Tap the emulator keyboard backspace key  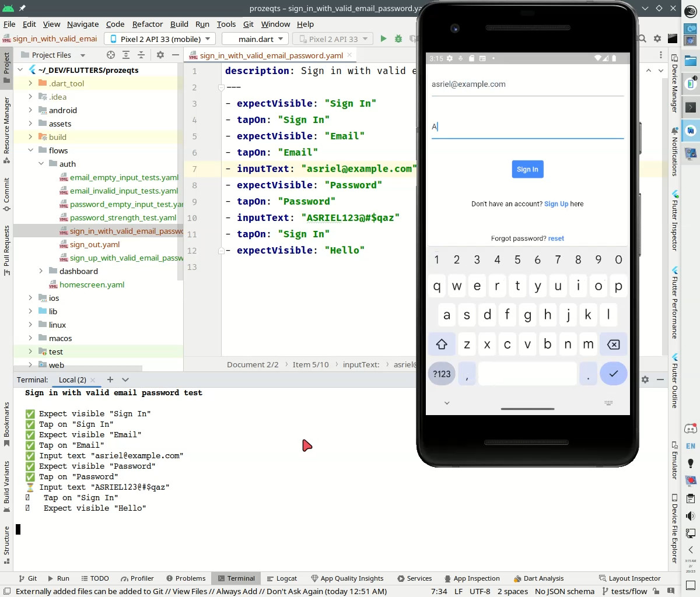click(614, 345)
